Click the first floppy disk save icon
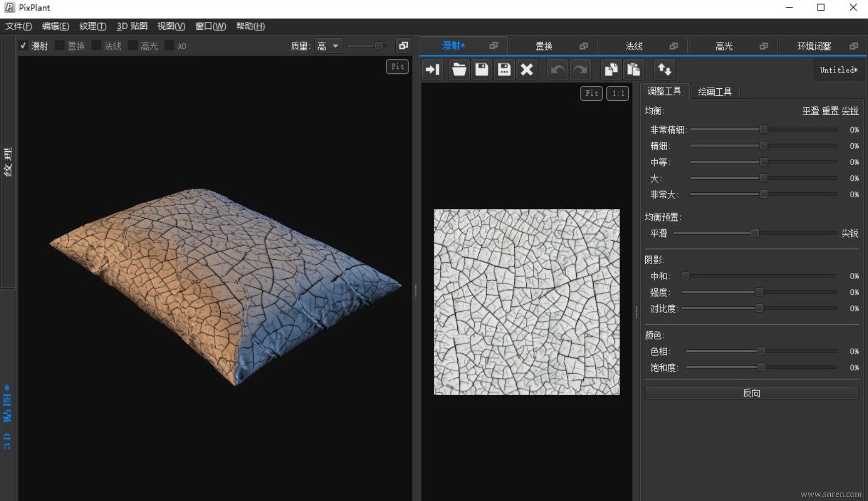This screenshot has width=868, height=501. point(481,70)
